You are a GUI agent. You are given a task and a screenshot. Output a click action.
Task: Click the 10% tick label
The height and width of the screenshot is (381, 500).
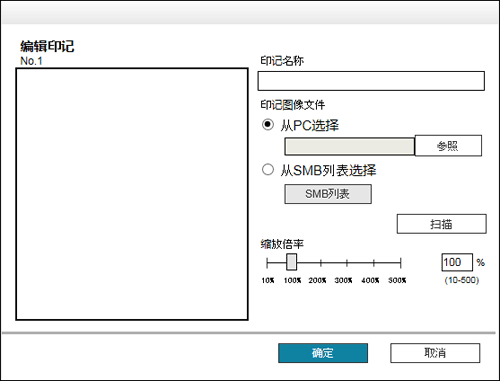pos(268,280)
